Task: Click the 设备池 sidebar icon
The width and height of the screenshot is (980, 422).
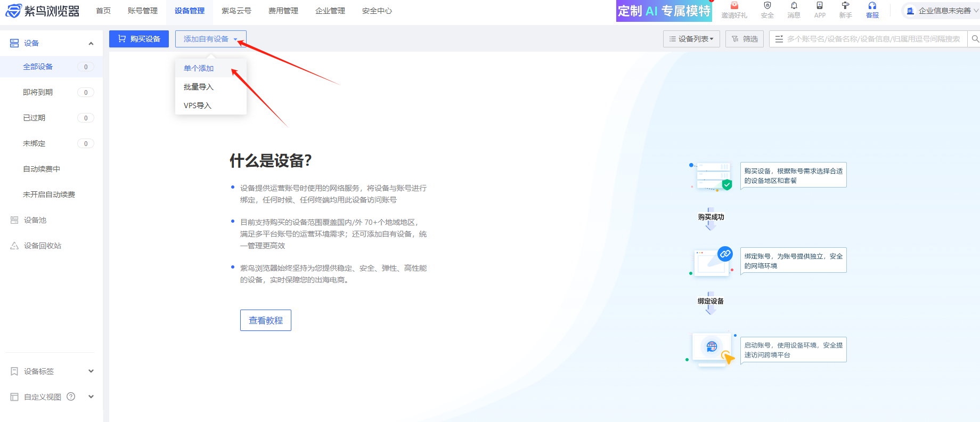Action: [14, 220]
